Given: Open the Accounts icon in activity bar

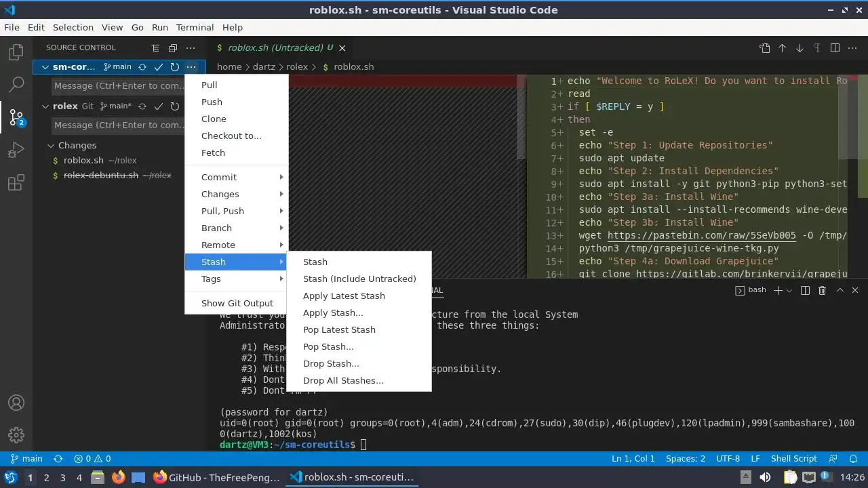Looking at the screenshot, I should pos(16,403).
